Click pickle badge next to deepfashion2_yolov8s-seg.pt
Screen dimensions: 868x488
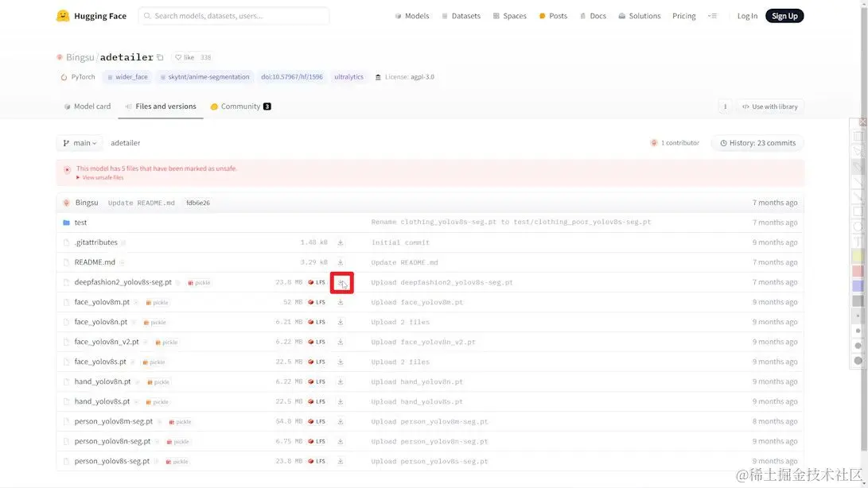199,283
